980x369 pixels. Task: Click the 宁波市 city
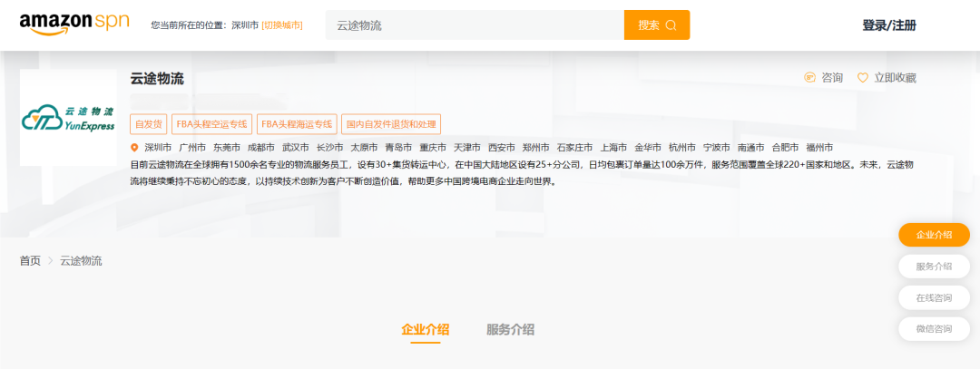point(716,148)
